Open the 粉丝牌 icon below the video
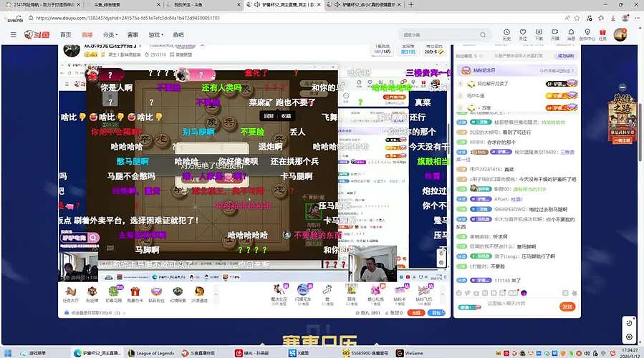Viewport: 644px width, 358px height. 92,294
